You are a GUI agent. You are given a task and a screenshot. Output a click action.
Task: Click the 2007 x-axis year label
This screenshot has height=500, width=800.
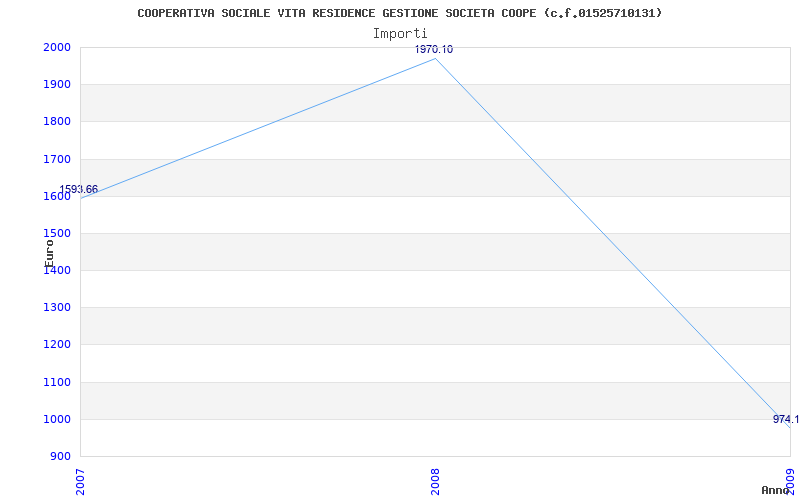pyautogui.click(x=80, y=482)
